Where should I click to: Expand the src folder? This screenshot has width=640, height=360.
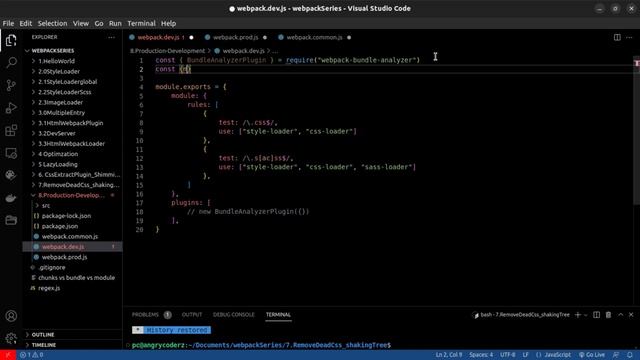(x=46, y=205)
